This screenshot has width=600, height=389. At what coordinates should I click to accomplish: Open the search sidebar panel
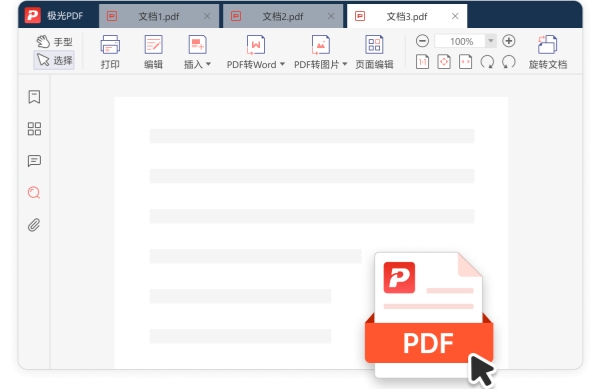34,193
